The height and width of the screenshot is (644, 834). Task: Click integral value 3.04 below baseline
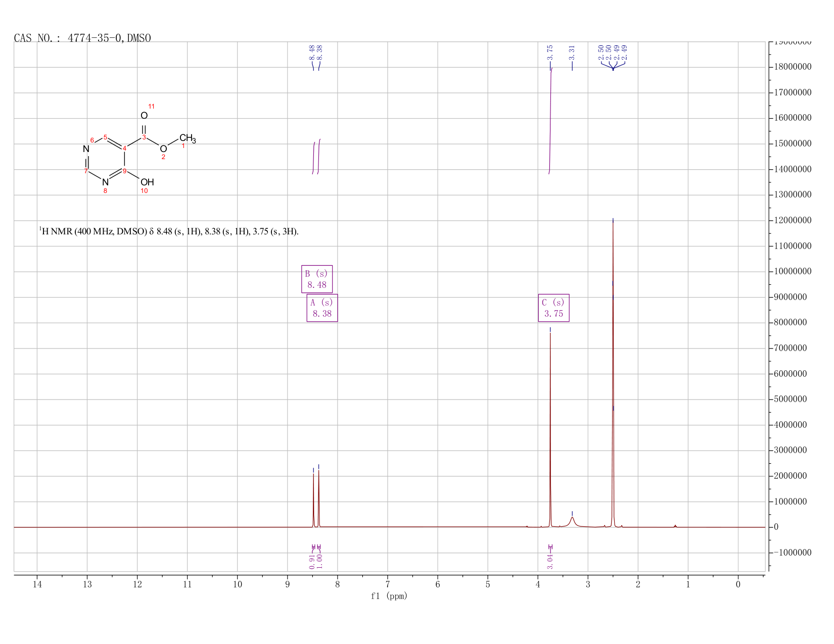click(x=550, y=561)
